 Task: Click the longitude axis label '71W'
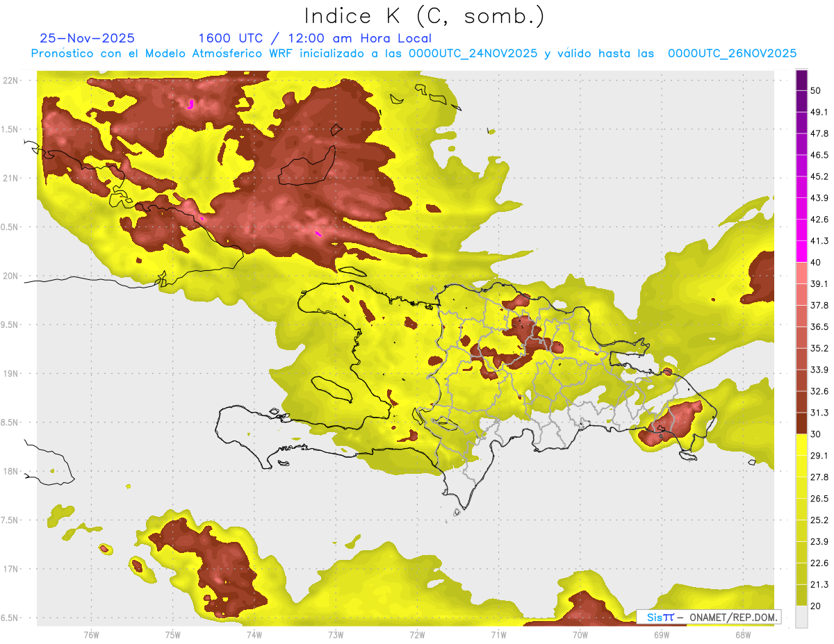coord(498,636)
